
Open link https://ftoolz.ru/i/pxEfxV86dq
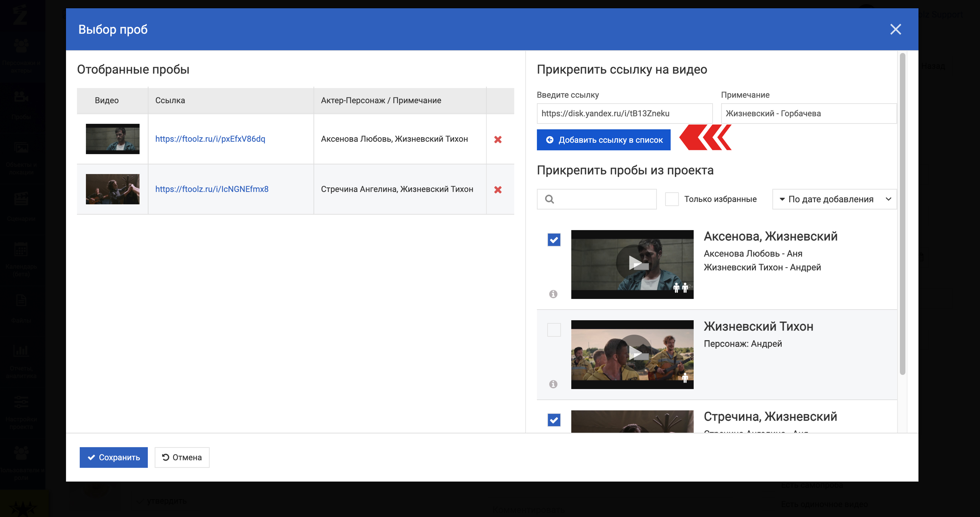210,139
